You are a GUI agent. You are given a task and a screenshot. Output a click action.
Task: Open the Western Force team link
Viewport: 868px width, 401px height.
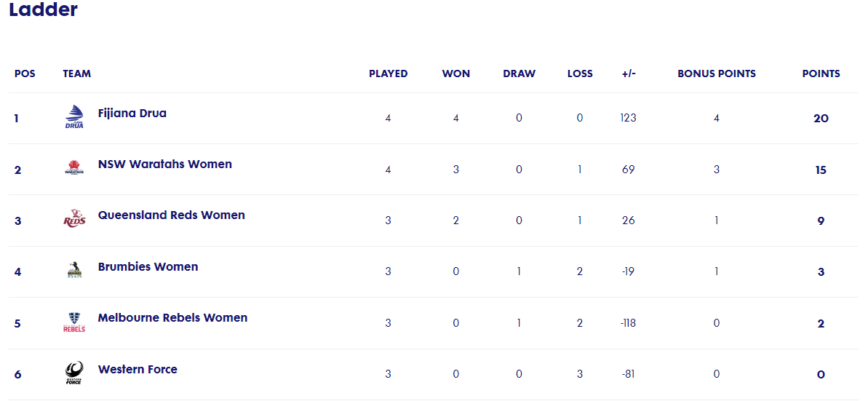tap(138, 369)
